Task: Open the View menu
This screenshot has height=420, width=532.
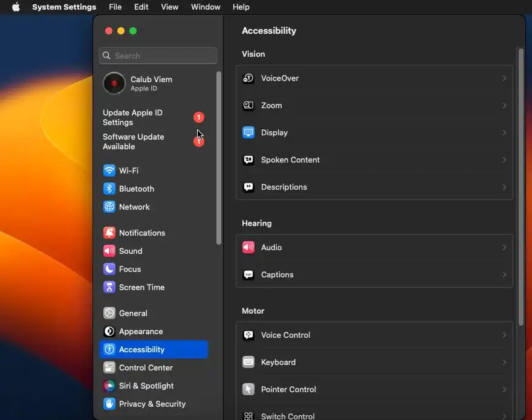Action: [x=170, y=7]
